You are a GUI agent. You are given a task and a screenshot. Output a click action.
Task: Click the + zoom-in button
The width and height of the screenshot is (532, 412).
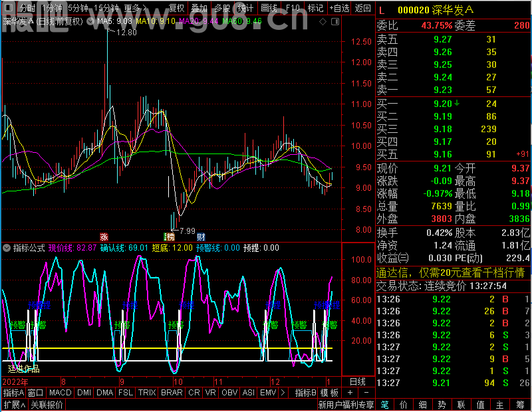(x=350, y=393)
